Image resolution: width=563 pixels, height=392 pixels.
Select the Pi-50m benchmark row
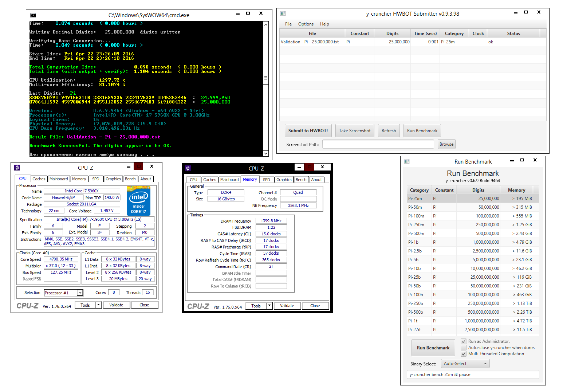473,207
